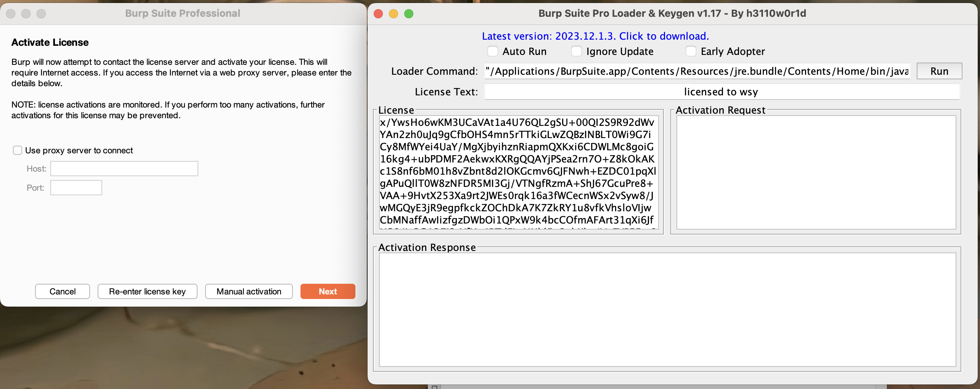
Task: Focus the proxy Port input field
Action: (x=76, y=188)
